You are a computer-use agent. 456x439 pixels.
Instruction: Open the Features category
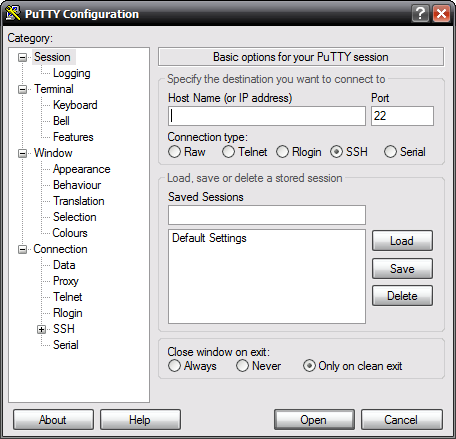click(x=73, y=137)
